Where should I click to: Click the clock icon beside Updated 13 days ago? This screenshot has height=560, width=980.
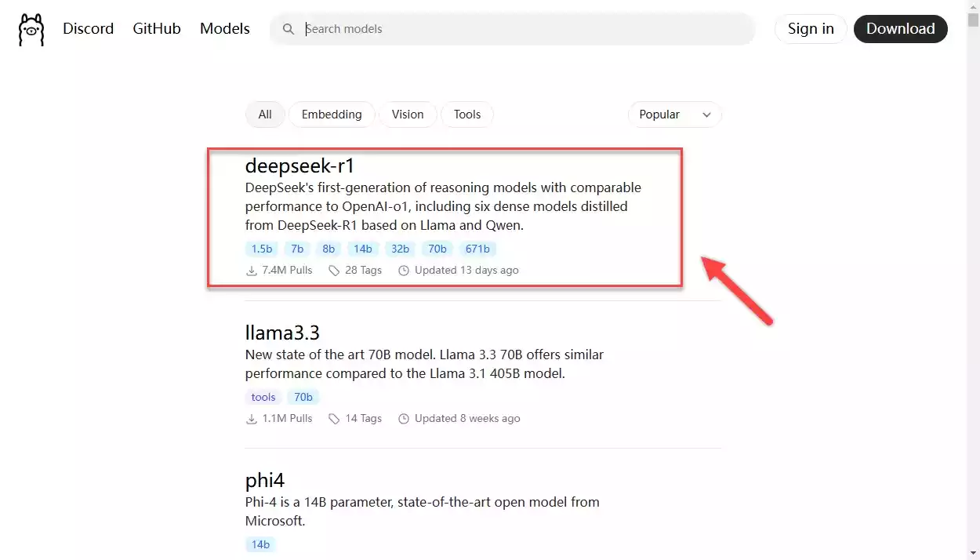[x=404, y=271]
